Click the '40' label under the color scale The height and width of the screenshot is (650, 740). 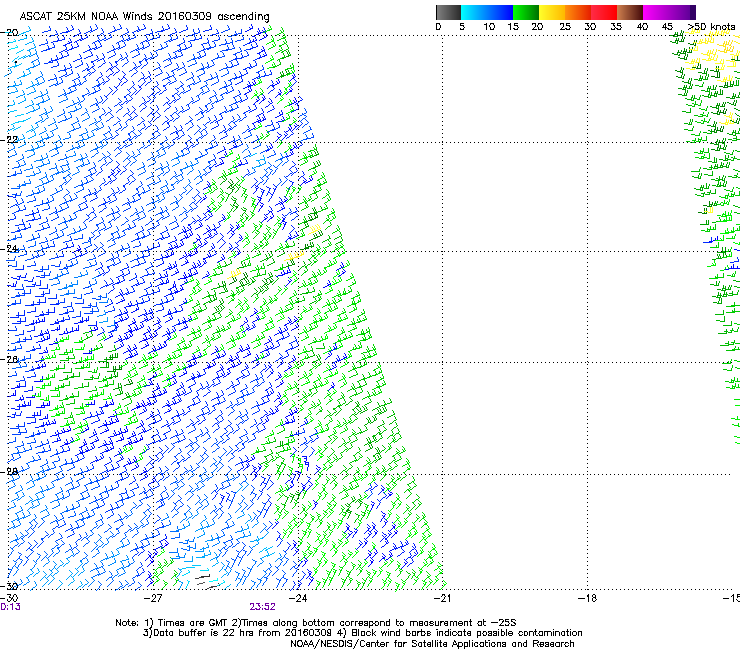tap(642, 27)
